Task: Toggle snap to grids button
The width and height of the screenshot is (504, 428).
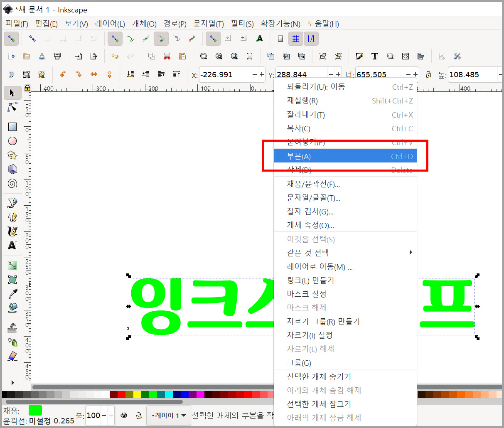Action: point(295,39)
